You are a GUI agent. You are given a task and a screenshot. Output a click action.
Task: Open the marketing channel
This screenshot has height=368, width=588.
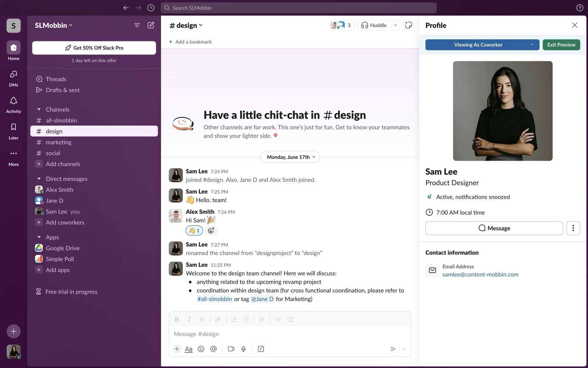(x=58, y=142)
